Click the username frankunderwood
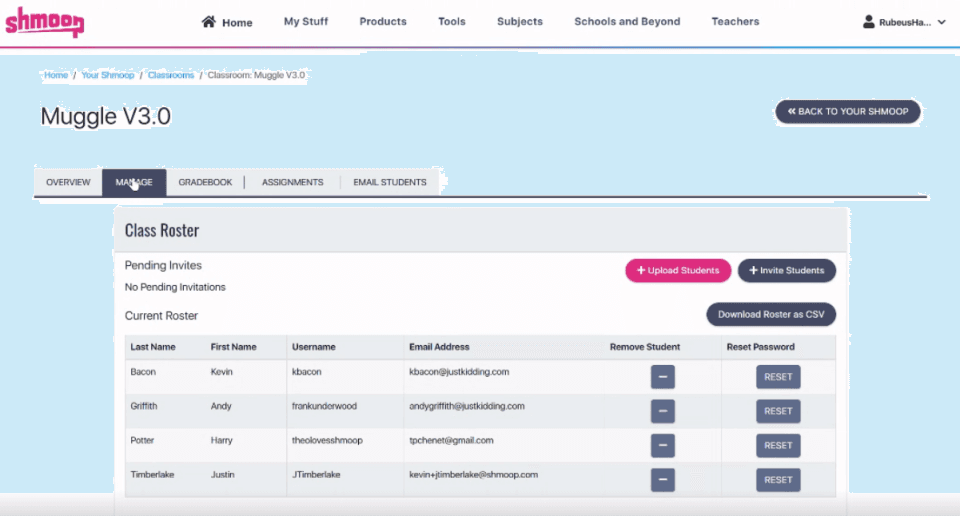The image size is (960, 516). (324, 406)
